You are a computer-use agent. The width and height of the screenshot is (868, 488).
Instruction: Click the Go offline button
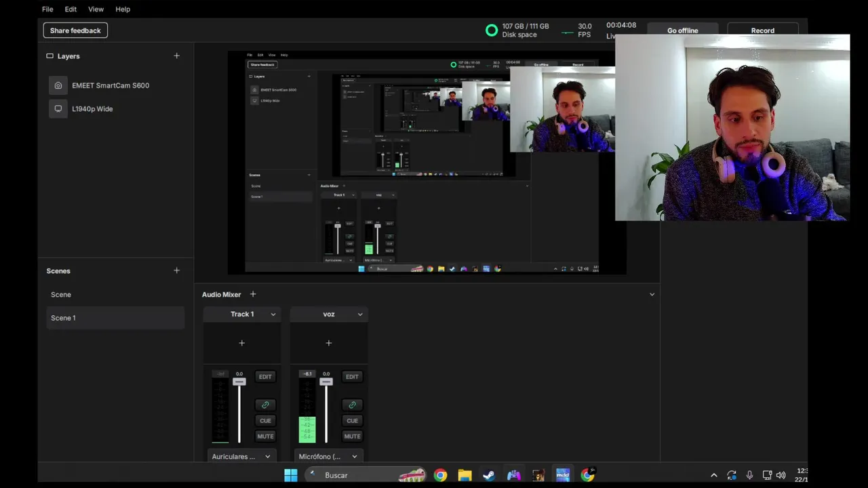(x=682, y=30)
